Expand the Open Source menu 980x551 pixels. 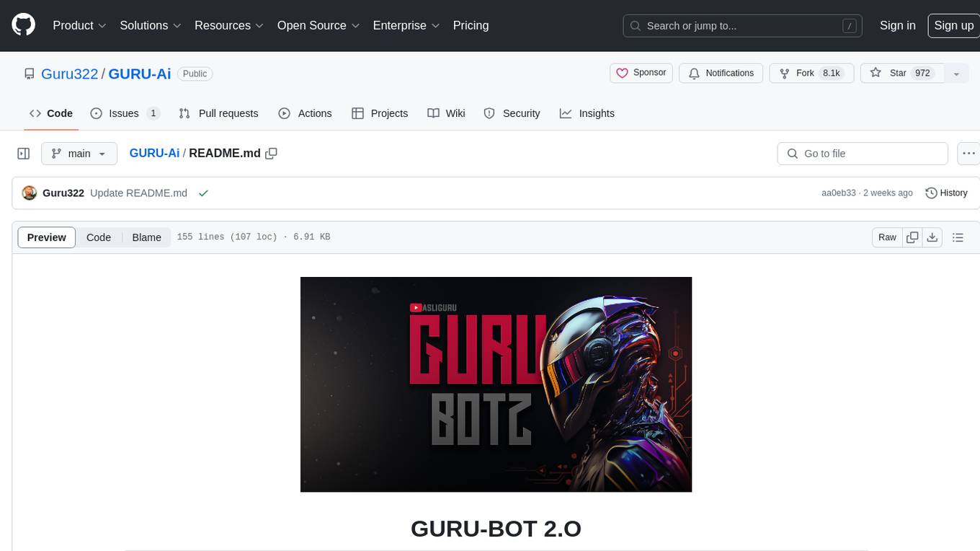(x=318, y=25)
